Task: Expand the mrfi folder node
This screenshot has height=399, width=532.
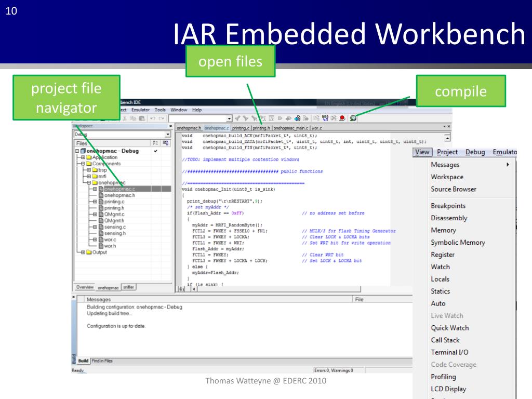Action: (89, 177)
